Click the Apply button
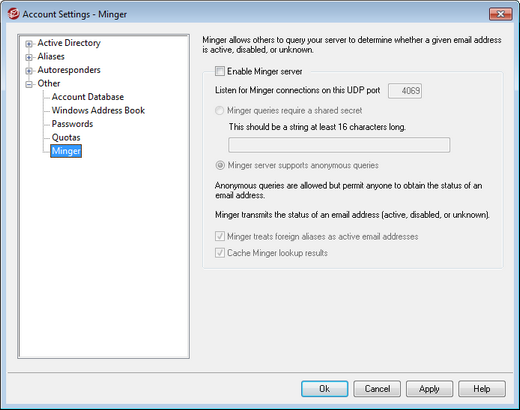The image size is (520, 410). point(429,389)
